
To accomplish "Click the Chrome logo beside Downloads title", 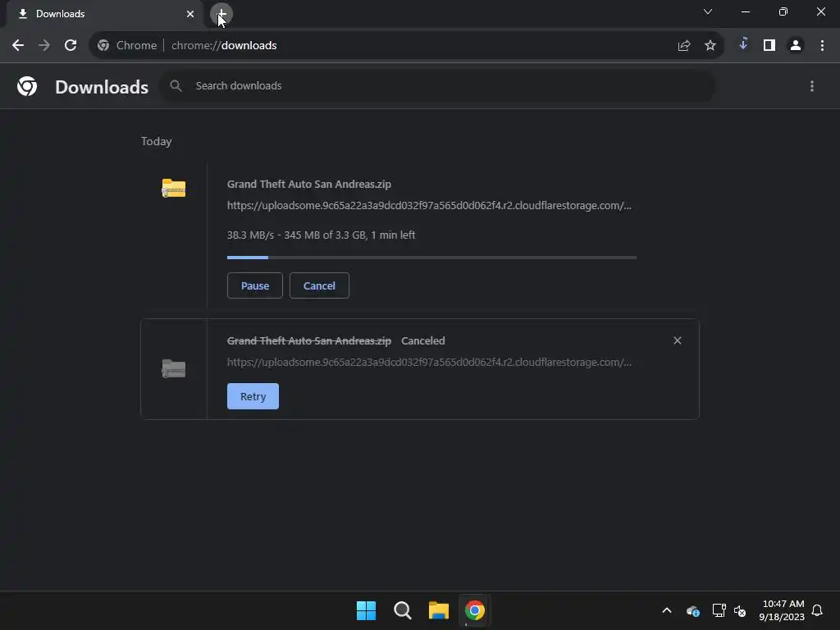I will click(x=27, y=86).
